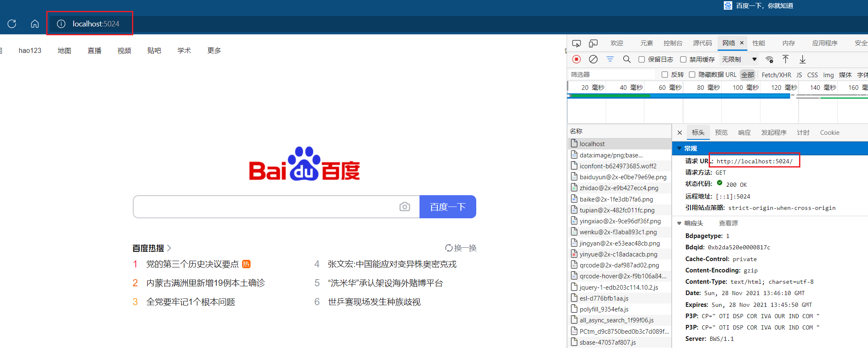
Task: Toggle the network filter funnel icon
Action: (610, 59)
